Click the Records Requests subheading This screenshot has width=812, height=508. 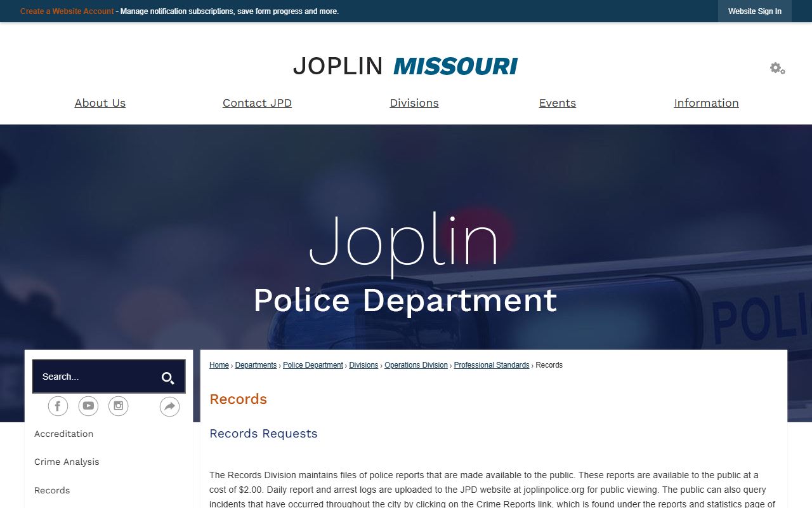(x=263, y=434)
